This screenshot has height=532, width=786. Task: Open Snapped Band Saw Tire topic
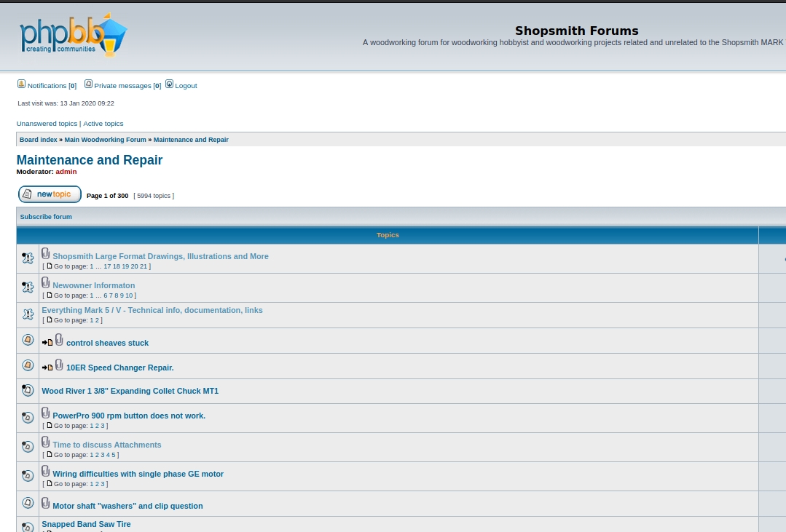(x=86, y=524)
